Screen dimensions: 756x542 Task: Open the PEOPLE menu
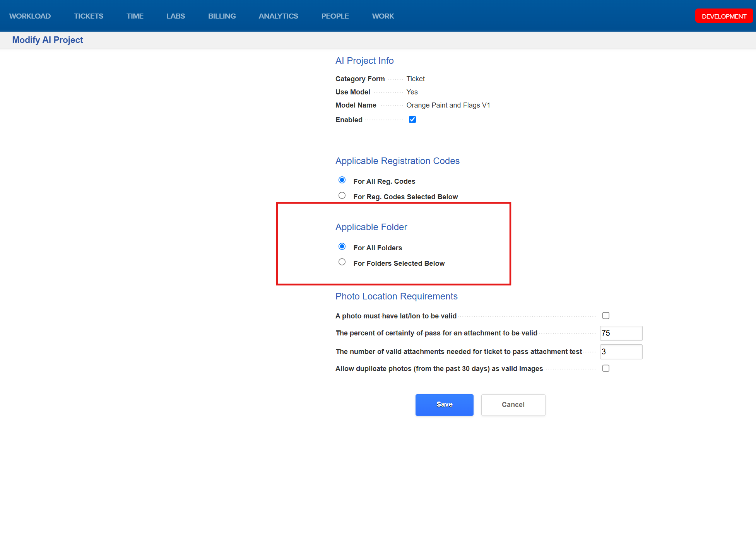(335, 16)
